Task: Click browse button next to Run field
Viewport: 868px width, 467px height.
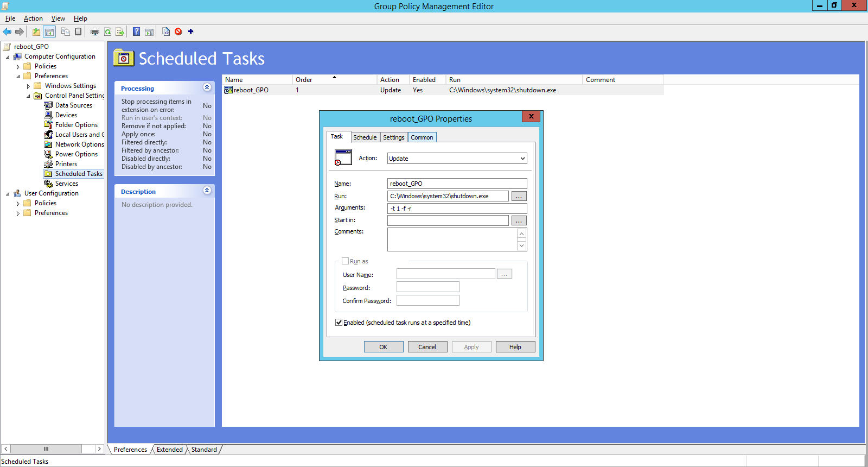Action: pos(519,196)
